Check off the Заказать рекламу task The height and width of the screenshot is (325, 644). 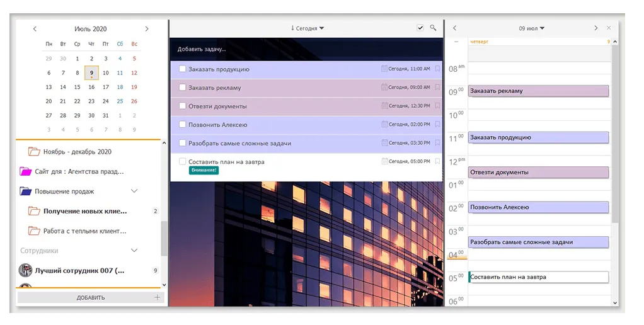[x=182, y=88]
